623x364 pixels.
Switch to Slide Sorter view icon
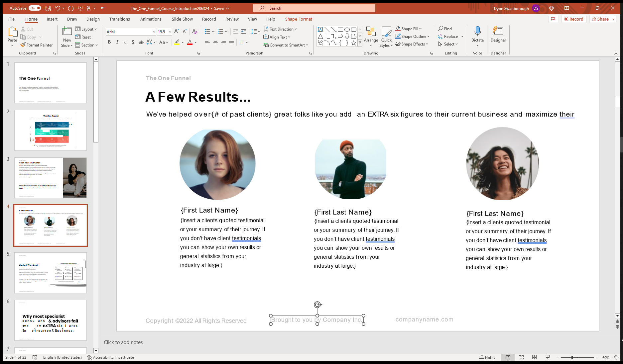pos(521,357)
